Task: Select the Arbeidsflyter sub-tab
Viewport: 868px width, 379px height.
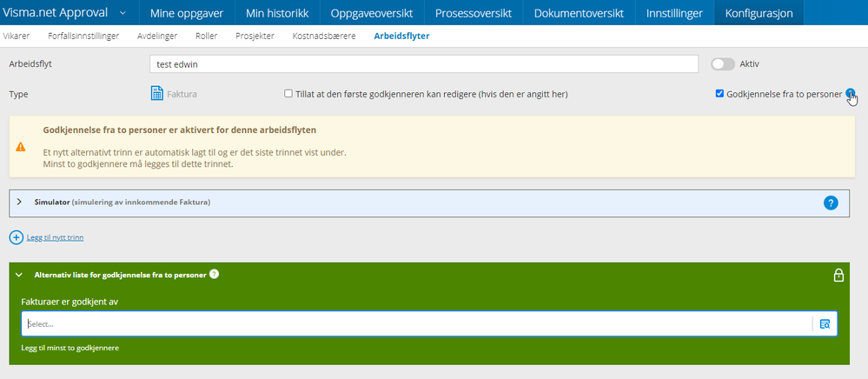Action: point(401,36)
